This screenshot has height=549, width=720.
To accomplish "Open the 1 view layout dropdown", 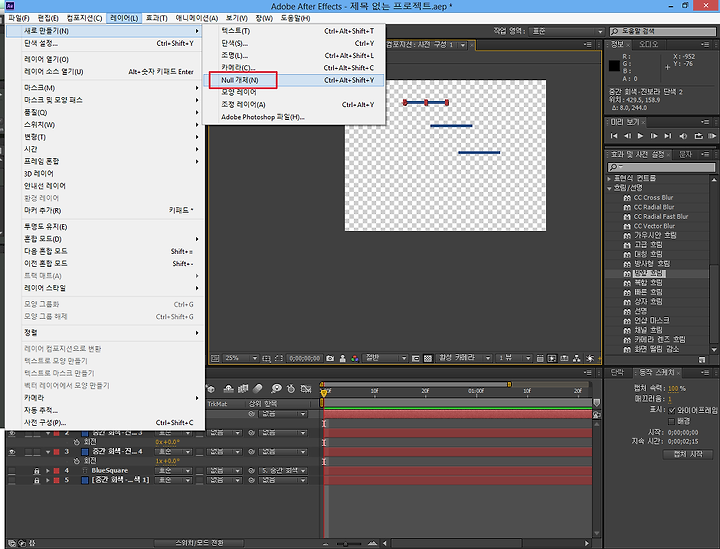I will (514, 358).
